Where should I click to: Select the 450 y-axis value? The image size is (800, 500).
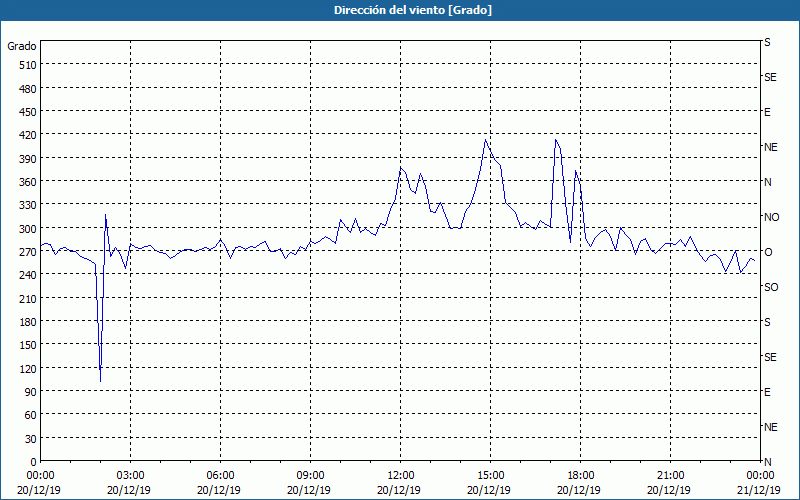[x=29, y=112]
